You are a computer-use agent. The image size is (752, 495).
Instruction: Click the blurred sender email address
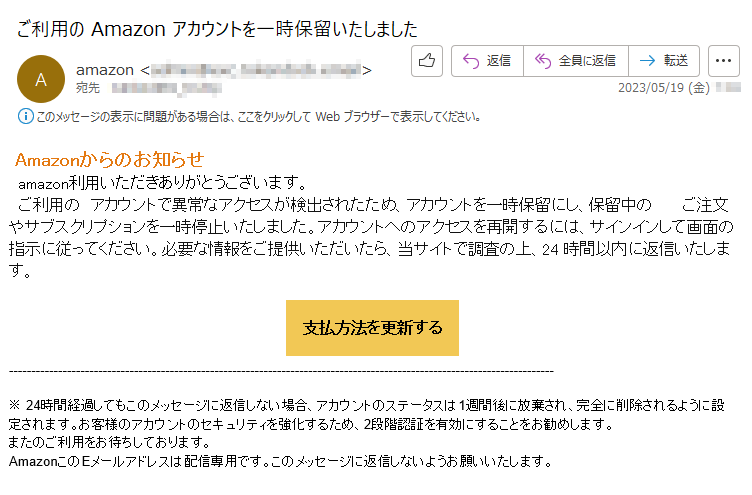pos(256,71)
